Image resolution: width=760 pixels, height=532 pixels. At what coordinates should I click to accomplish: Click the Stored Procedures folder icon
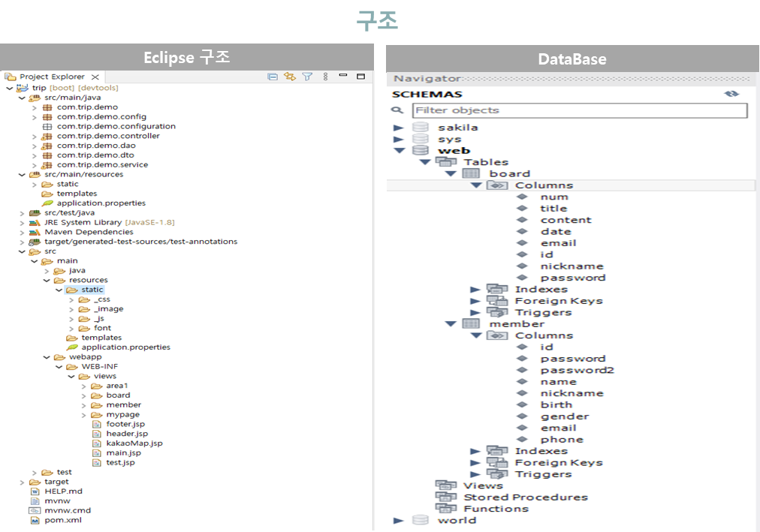point(446,497)
